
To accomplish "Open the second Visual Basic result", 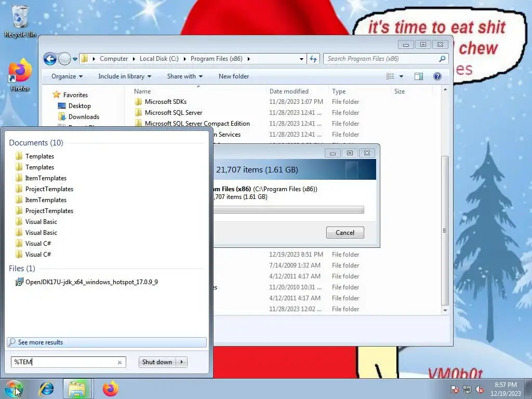I will tap(41, 232).
